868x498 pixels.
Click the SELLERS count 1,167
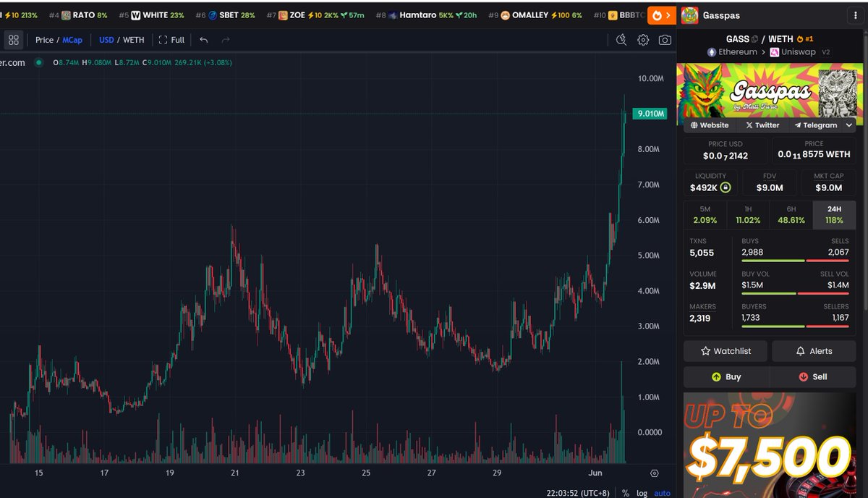click(x=839, y=318)
